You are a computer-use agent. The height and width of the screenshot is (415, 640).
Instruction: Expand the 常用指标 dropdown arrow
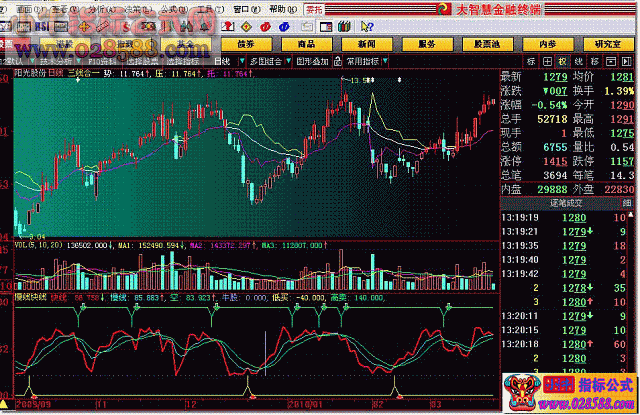(x=385, y=60)
